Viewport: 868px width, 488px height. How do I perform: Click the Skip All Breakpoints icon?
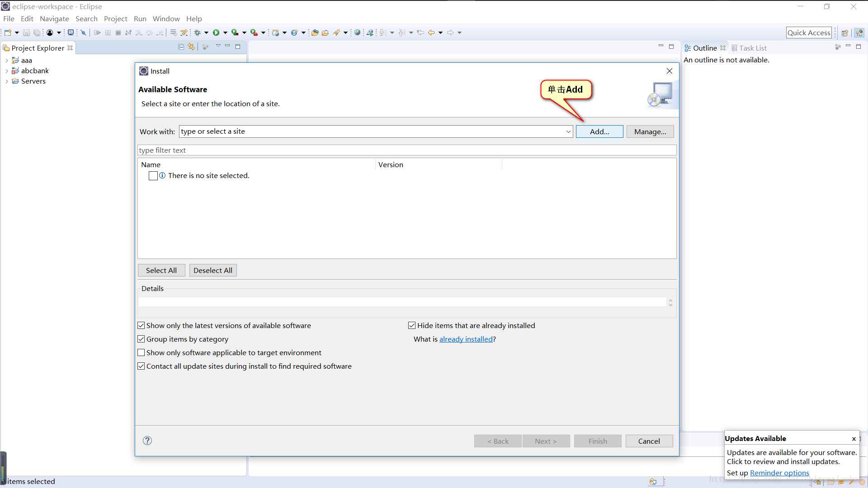83,33
